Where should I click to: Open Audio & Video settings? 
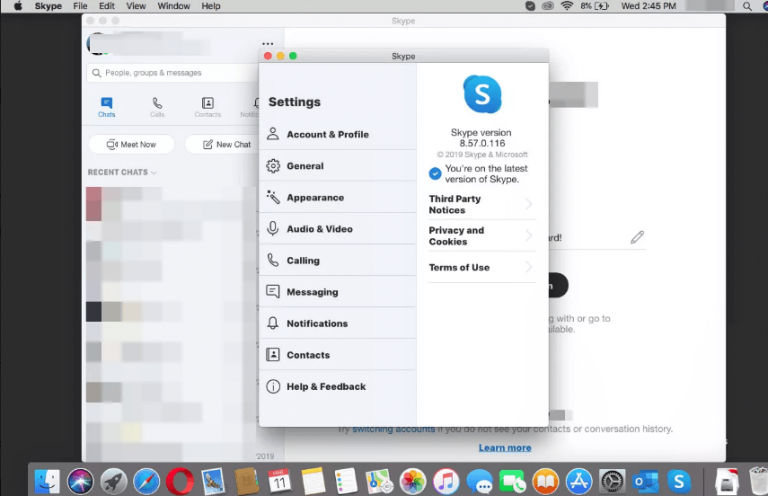click(x=337, y=229)
